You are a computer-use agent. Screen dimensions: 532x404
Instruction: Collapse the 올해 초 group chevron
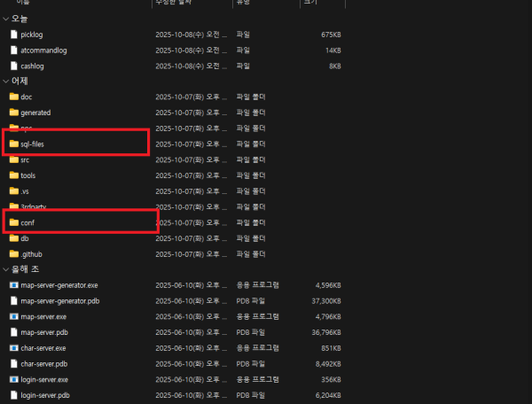coord(5,269)
